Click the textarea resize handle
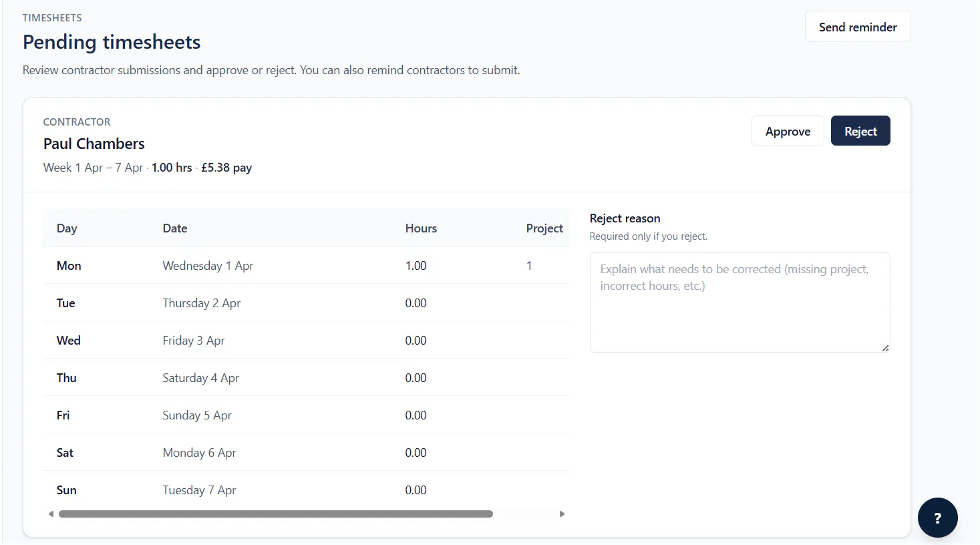 pos(885,347)
